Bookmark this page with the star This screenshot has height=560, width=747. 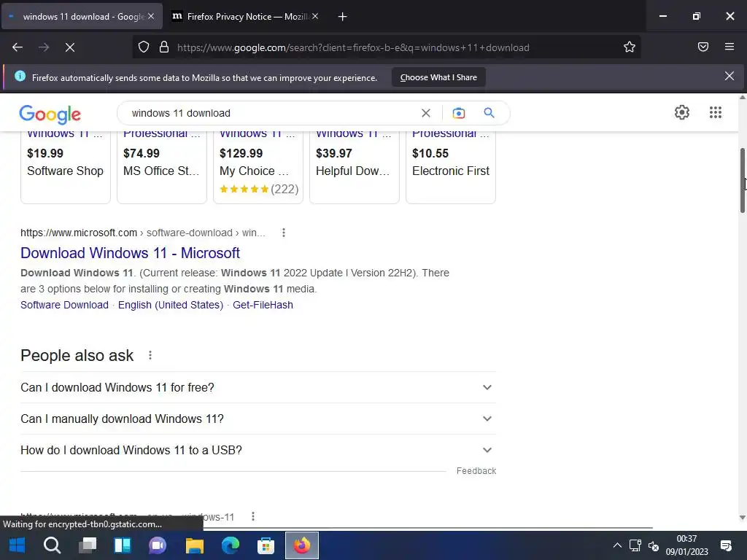pos(630,47)
